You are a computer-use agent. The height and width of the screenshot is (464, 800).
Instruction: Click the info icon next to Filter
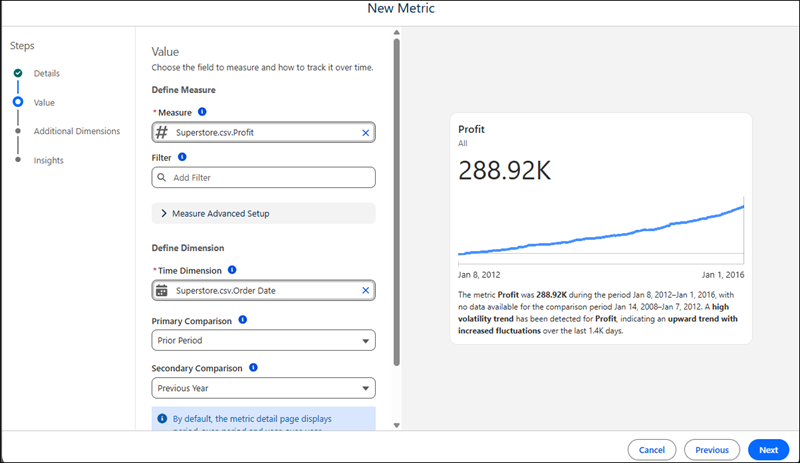(x=182, y=157)
